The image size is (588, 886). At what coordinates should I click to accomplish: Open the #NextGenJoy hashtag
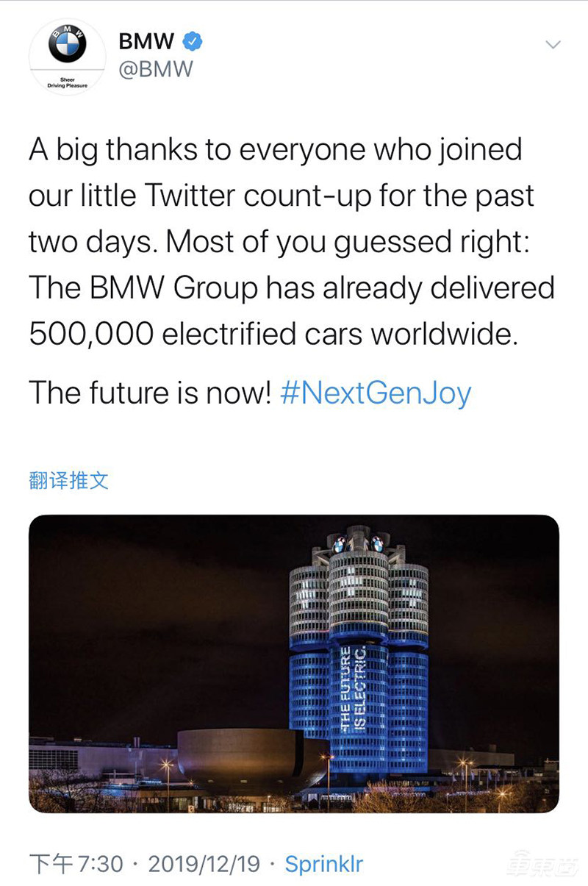376,393
